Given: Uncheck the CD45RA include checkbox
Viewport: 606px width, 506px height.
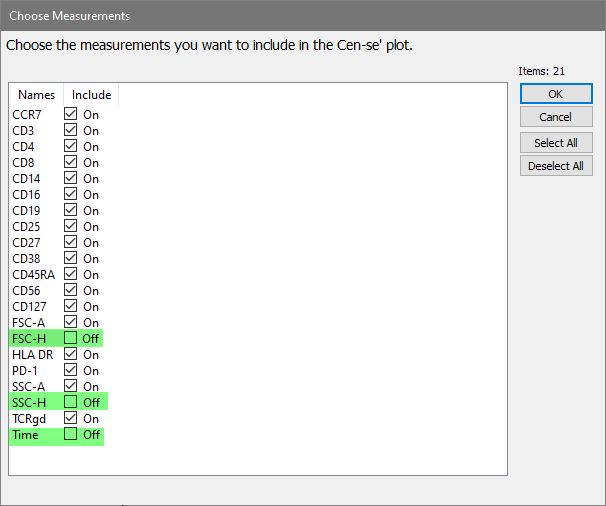Looking at the screenshot, I should [x=71, y=274].
